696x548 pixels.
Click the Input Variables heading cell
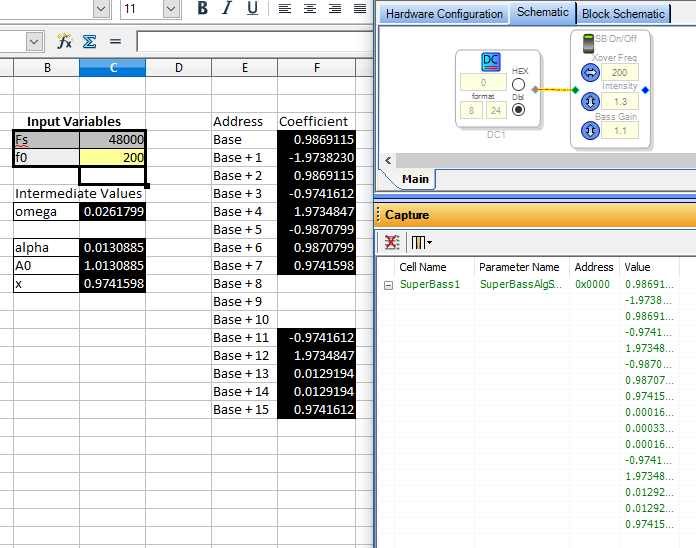[x=74, y=122]
